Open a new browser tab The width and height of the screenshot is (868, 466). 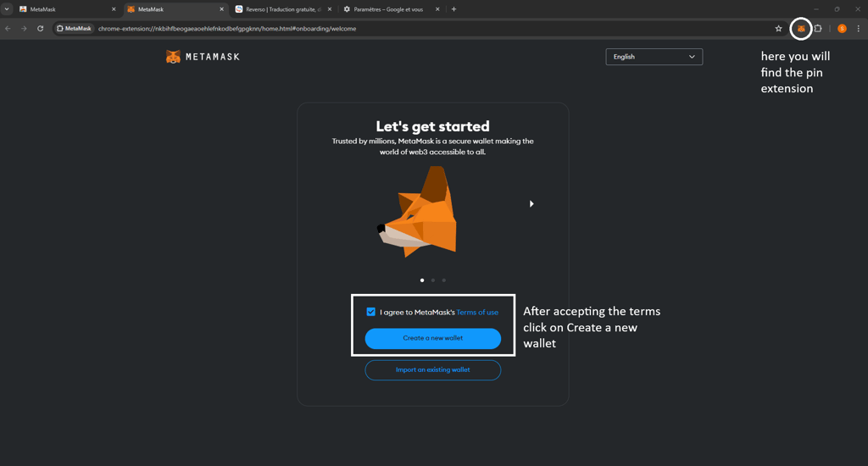453,8
